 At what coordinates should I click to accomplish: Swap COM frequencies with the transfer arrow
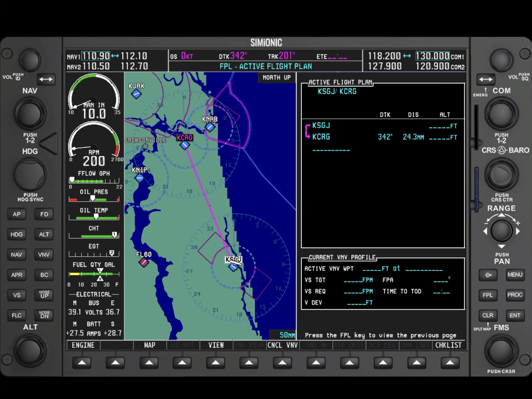485,79
